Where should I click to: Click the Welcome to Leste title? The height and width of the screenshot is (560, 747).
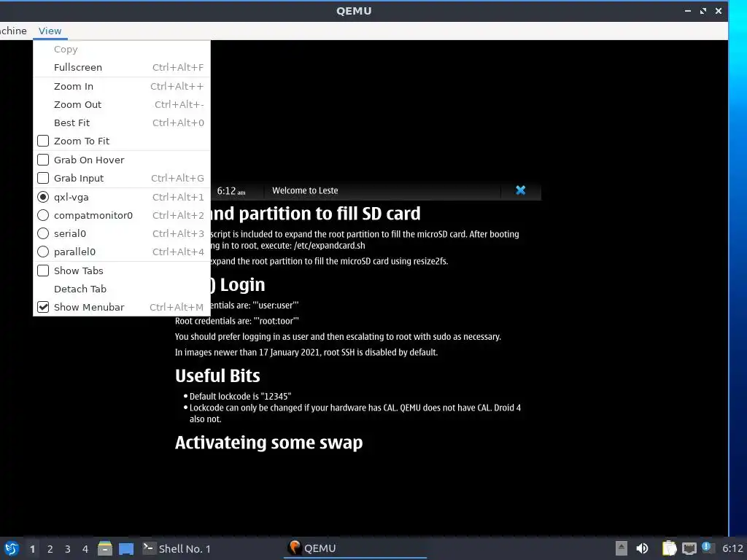305,190
